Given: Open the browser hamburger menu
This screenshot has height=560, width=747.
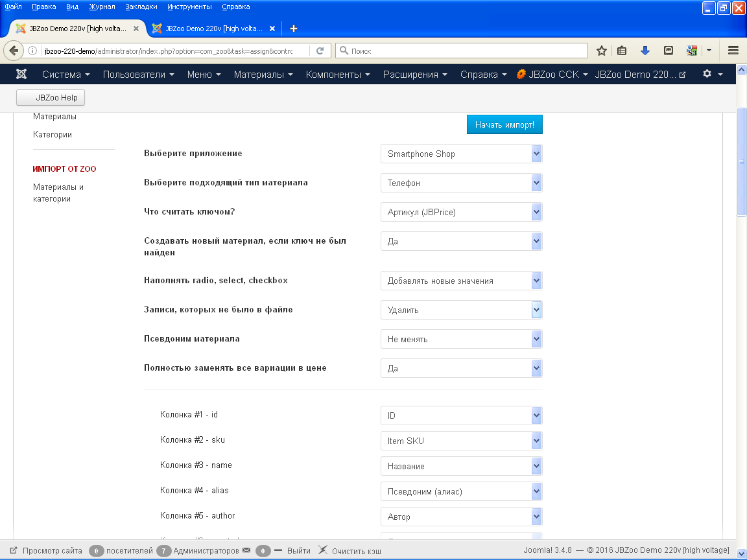Looking at the screenshot, I should click(733, 51).
